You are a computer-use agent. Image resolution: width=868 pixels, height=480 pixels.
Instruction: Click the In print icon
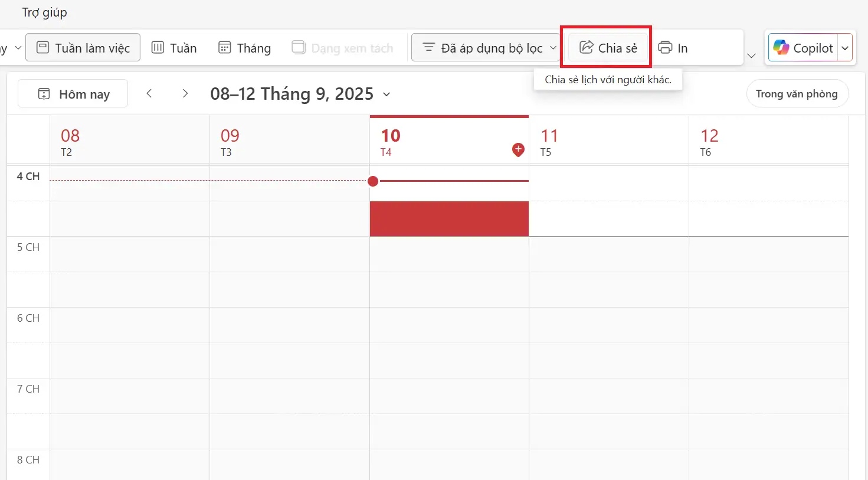[665, 48]
